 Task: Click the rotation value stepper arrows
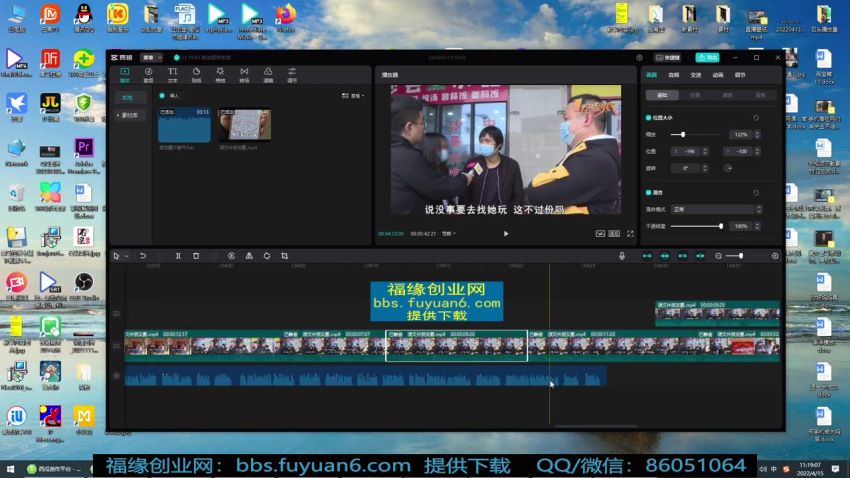705,168
